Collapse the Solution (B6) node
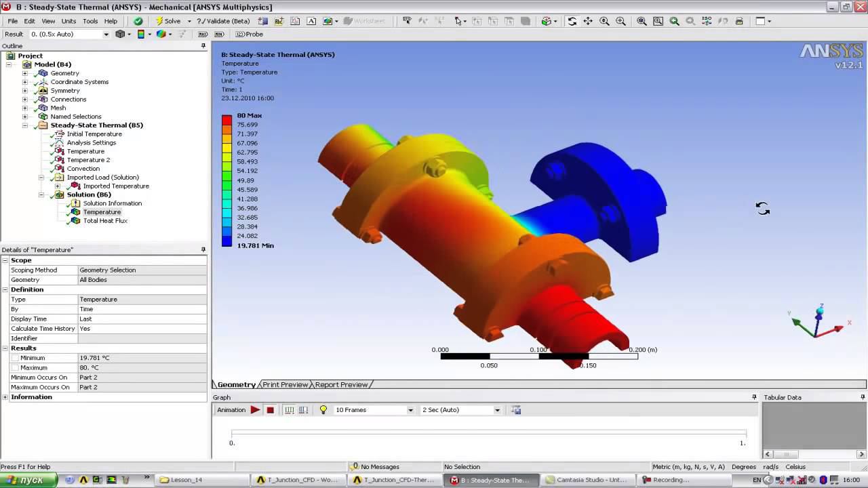 pyautogui.click(x=41, y=195)
